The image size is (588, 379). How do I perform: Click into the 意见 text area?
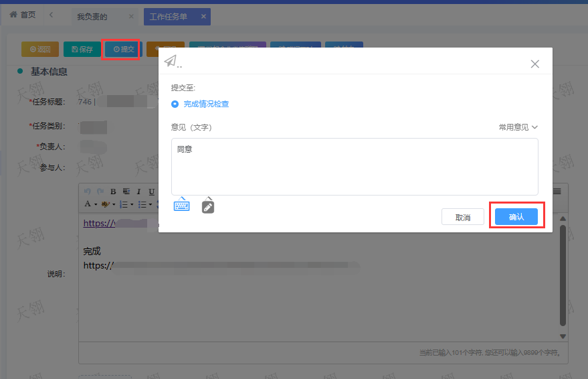[355, 167]
